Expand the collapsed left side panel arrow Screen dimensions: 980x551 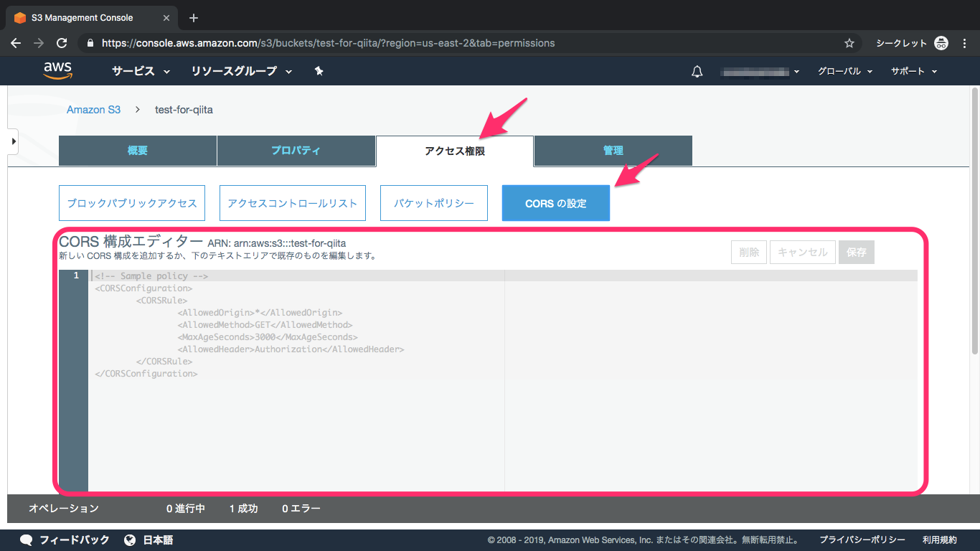[13, 141]
